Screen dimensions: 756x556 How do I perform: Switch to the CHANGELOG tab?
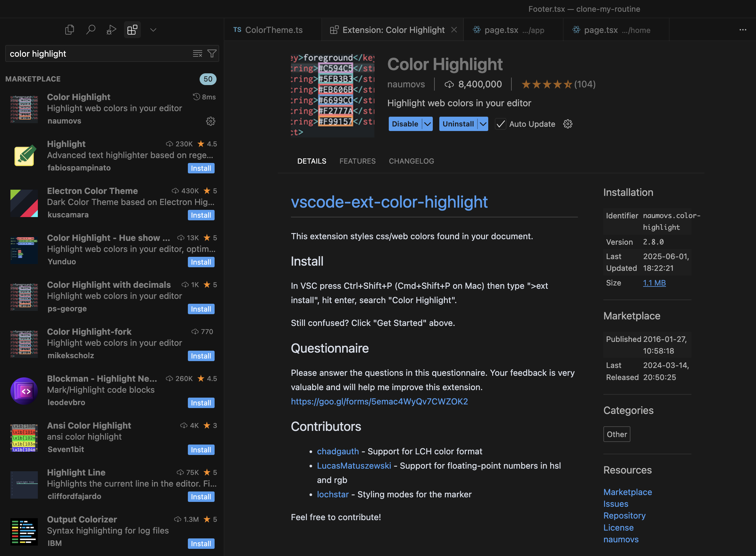tap(411, 161)
